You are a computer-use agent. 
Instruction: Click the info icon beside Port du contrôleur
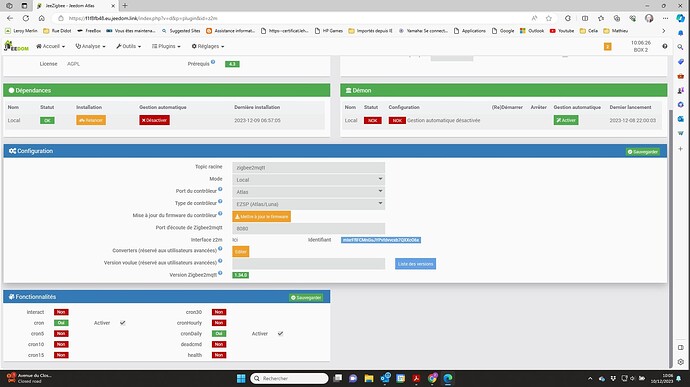[x=220, y=189]
